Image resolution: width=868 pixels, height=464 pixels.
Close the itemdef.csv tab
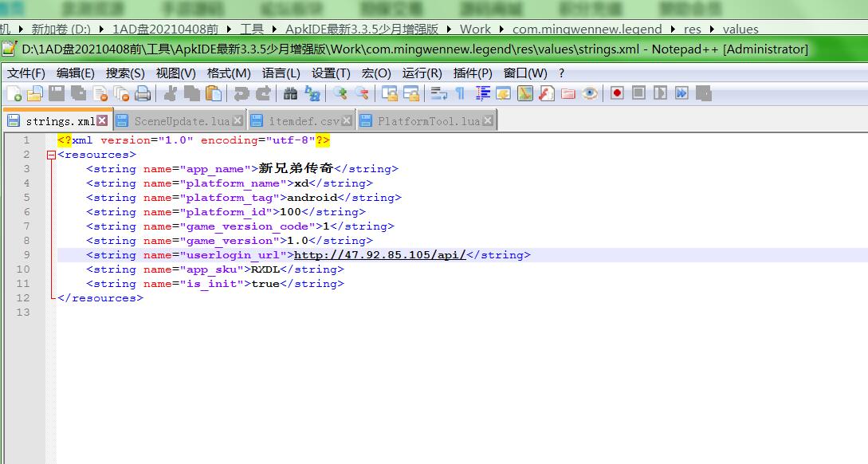click(348, 121)
